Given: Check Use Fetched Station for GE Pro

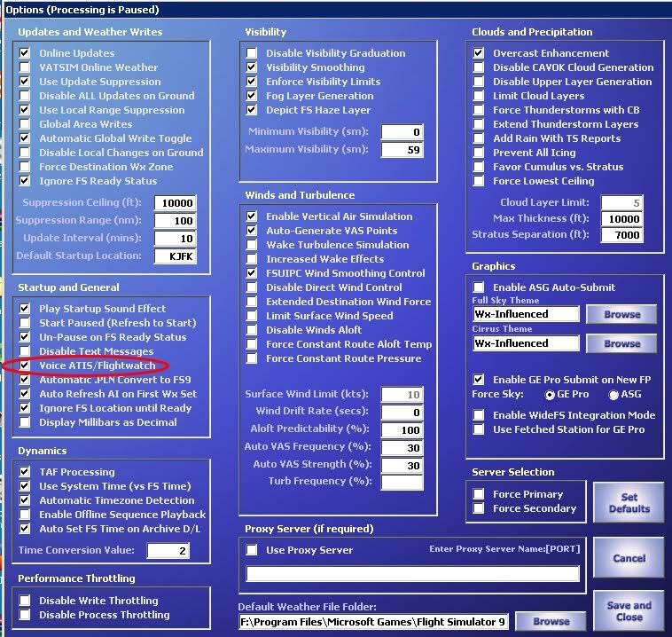Looking at the screenshot, I should point(478,429).
